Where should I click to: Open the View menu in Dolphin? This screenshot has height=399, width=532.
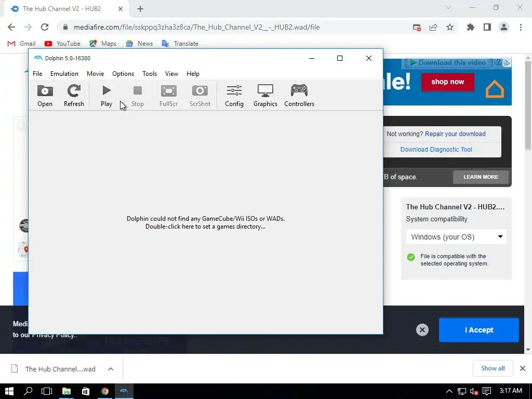[171, 74]
